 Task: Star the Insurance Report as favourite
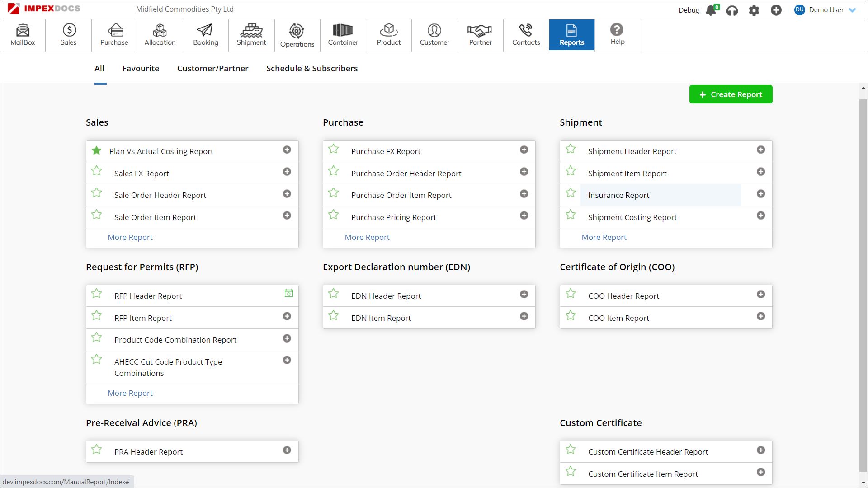[x=571, y=193]
